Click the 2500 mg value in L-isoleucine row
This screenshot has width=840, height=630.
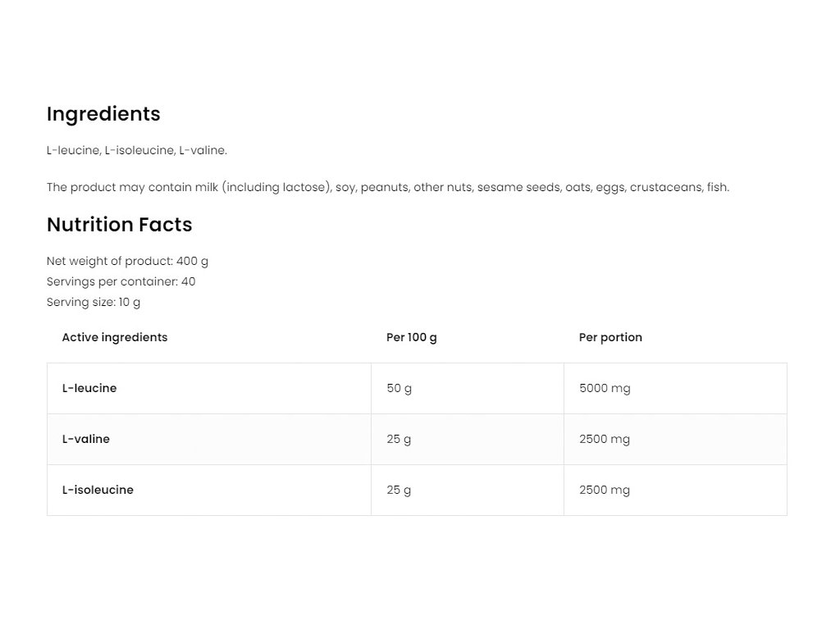(605, 490)
